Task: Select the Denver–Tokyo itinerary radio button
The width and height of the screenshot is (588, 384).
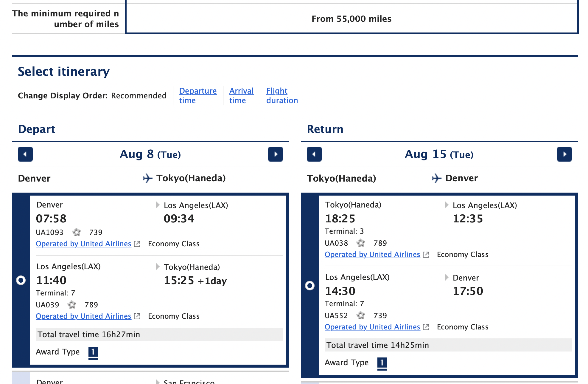Action: (21, 280)
